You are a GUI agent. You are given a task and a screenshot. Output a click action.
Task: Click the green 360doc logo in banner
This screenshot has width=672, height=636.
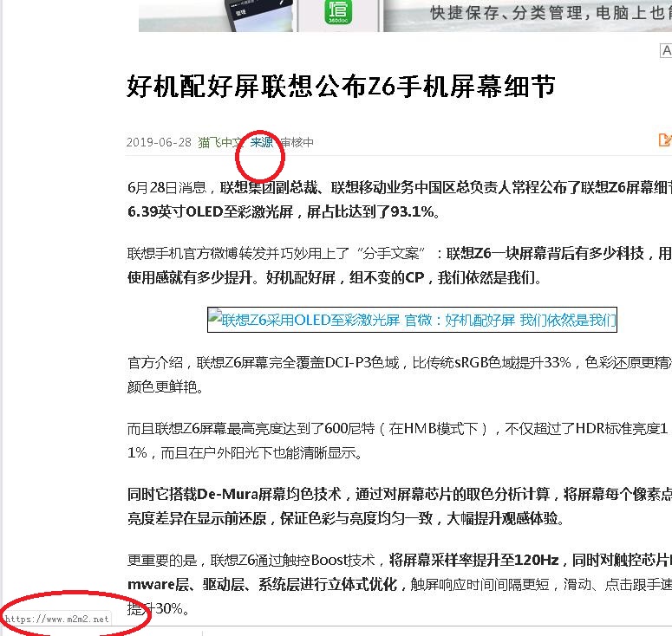[338, 12]
